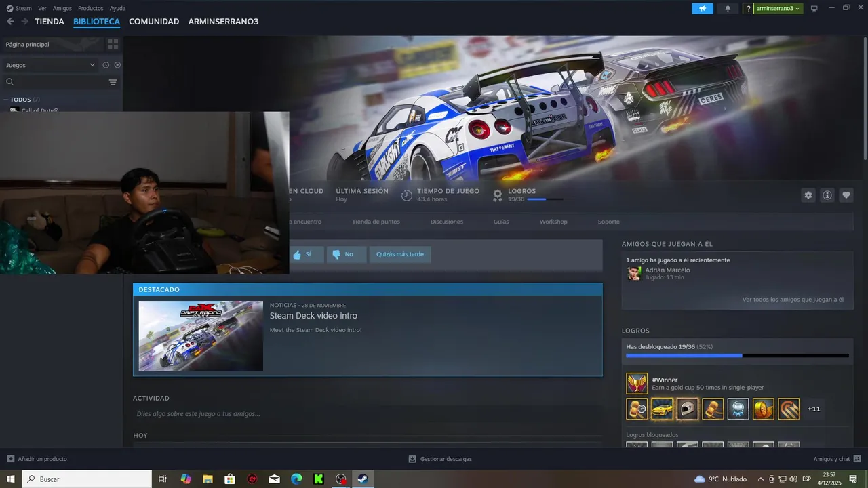Screen dimensions: 868x488
Task: Open friends chat icon in bottom bar
Action: pyautogui.click(x=857, y=459)
